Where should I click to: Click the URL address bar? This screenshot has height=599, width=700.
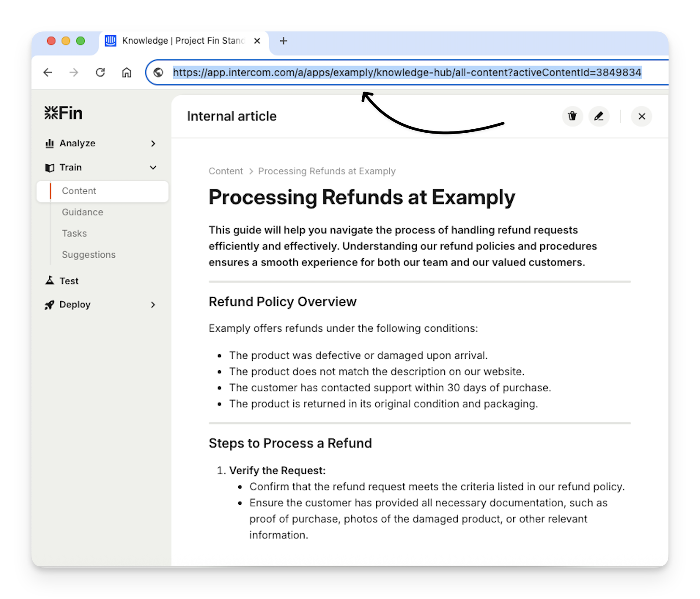click(407, 72)
